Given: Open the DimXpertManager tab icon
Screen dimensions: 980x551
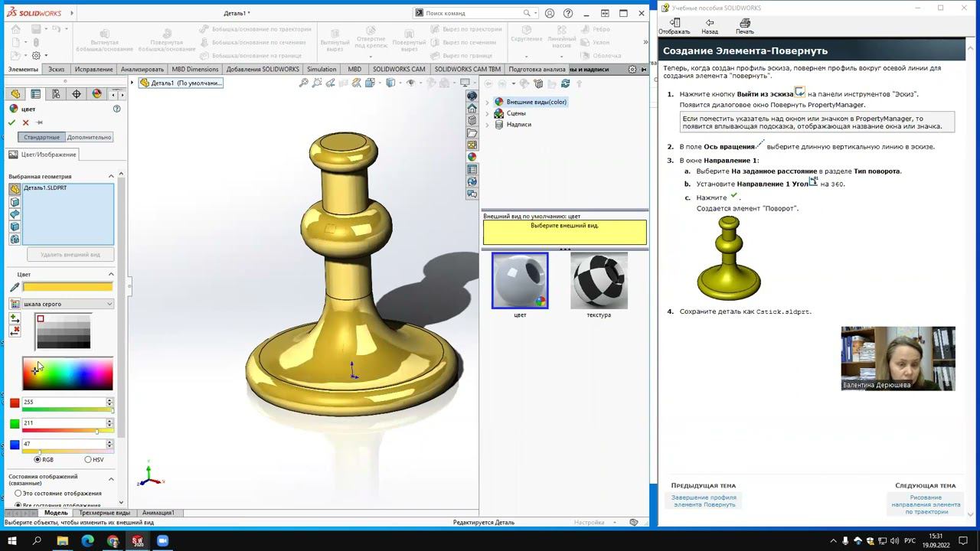Looking at the screenshot, I should coord(77,94).
